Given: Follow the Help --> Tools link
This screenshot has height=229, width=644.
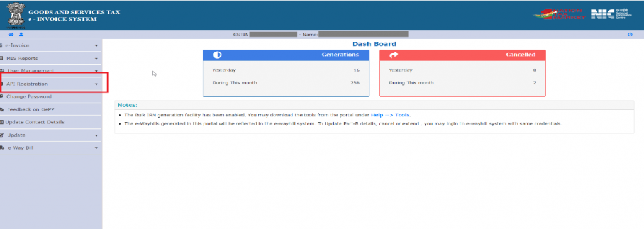Looking at the screenshot, I should tap(390, 115).
